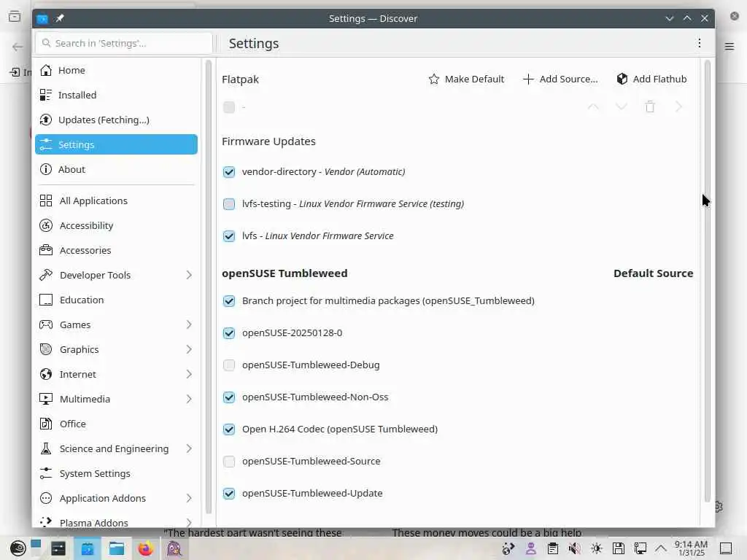Image resolution: width=747 pixels, height=560 pixels.
Task: Expand Application Addons chevron
Action: (x=189, y=497)
